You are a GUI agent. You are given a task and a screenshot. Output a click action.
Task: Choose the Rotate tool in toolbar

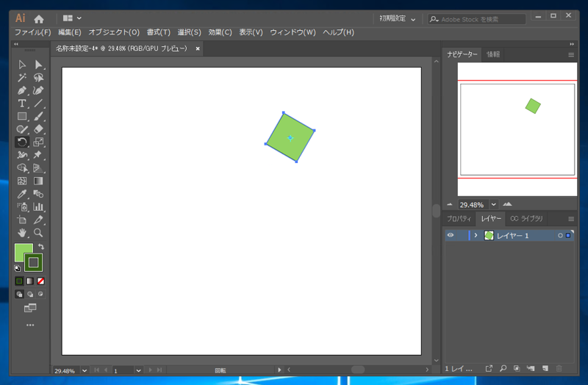coord(22,143)
